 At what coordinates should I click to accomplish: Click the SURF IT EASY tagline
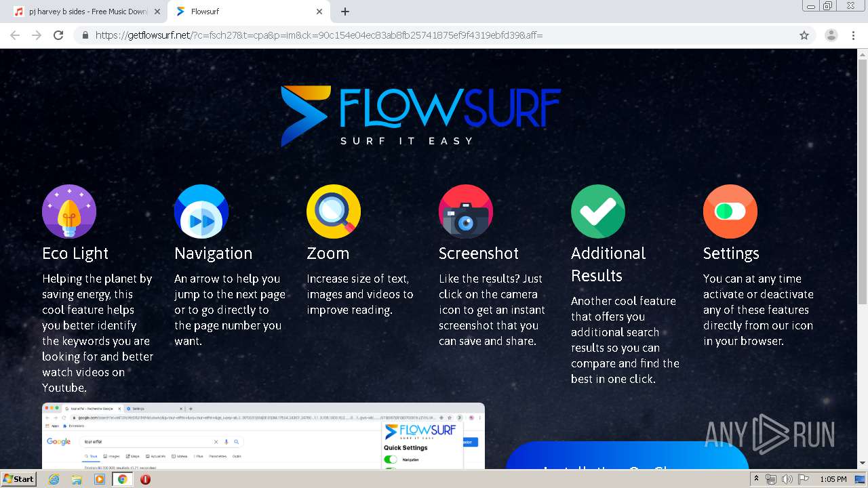(407, 141)
